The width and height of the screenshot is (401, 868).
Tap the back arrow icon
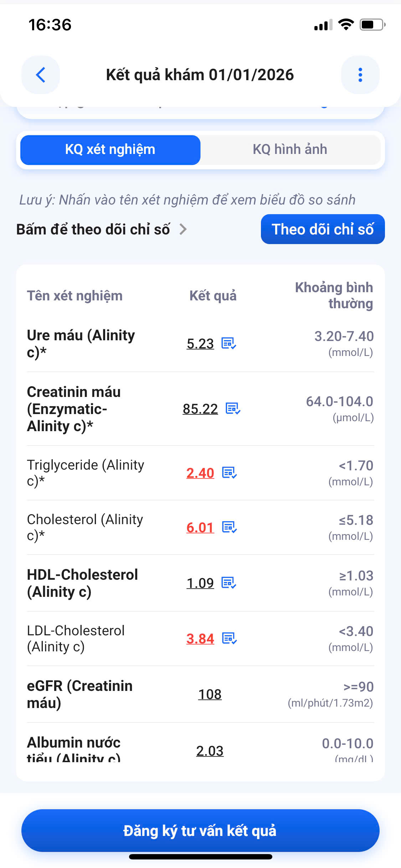(x=41, y=75)
